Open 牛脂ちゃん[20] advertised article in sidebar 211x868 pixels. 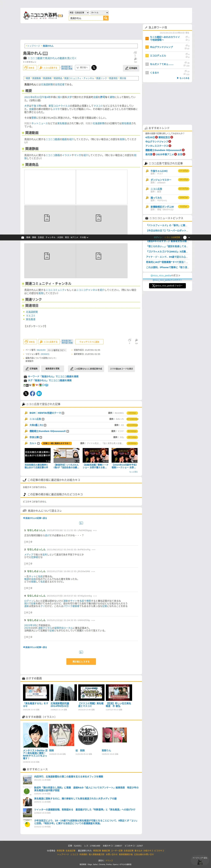pos(159,171)
